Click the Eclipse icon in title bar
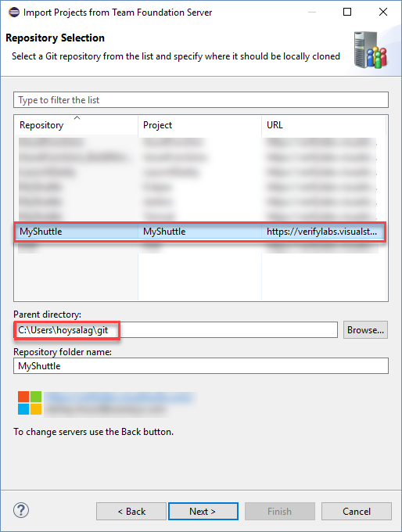The width and height of the screenshot is (402, 532). click(14, 13)
